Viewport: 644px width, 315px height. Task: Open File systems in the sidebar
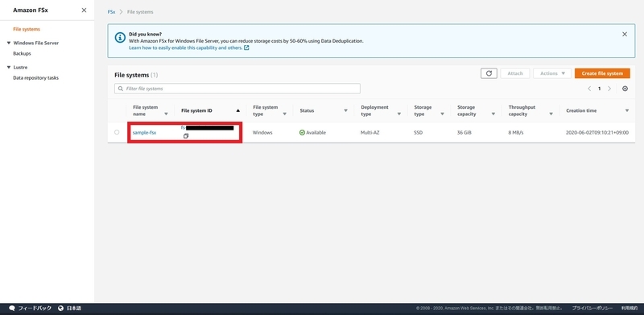(27, 29)
